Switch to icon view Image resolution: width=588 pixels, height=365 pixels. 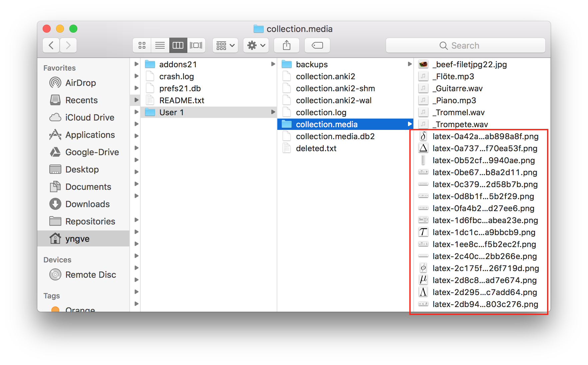tap(142, 45)
